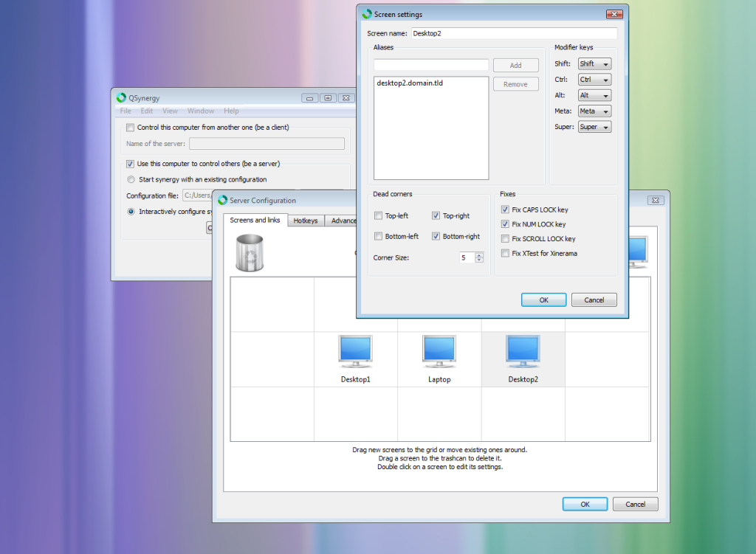Enable the Bottom-left dead corner

[x=379, y=236]
